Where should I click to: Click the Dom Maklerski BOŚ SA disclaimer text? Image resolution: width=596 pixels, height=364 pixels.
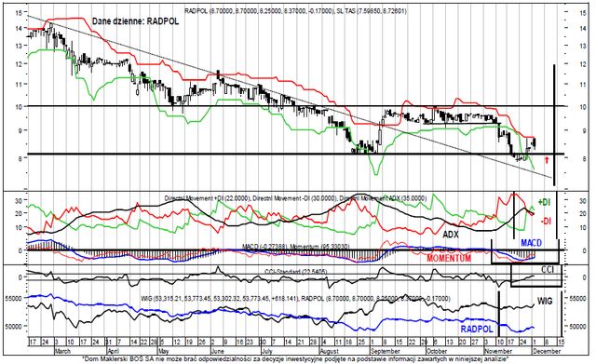(296, 358)
